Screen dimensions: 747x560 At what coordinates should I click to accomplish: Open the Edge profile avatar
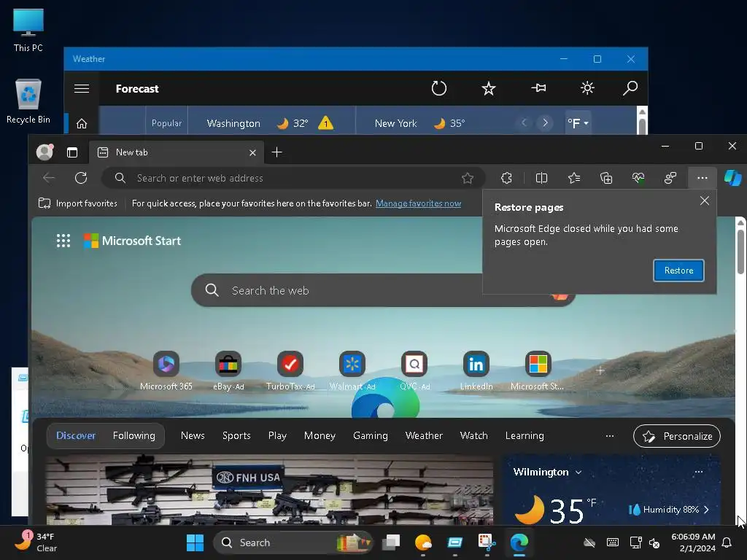44,152
